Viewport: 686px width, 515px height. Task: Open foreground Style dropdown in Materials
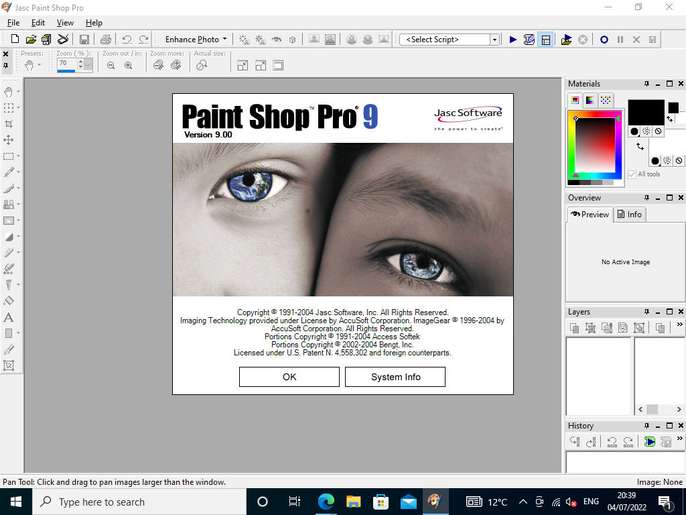pos(634,131)
